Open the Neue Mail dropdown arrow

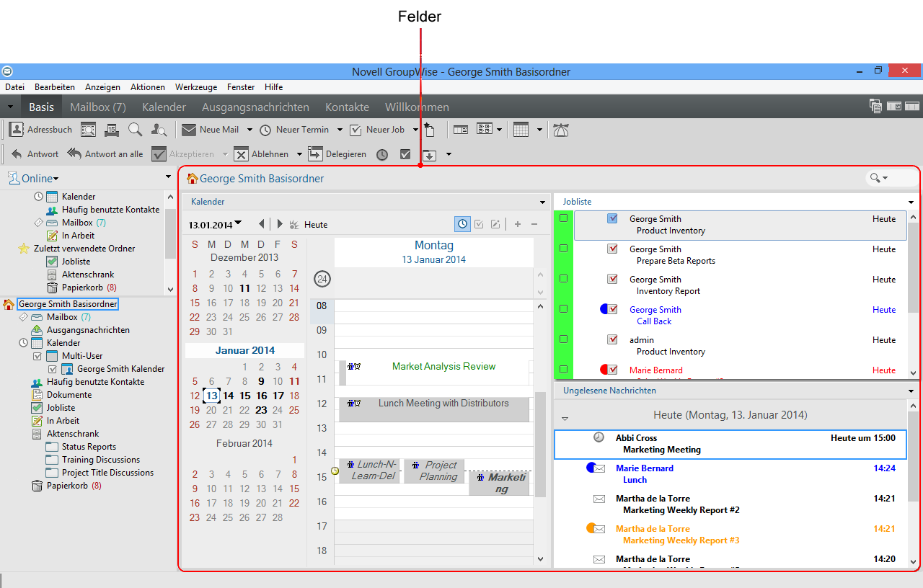click(249, 130)
